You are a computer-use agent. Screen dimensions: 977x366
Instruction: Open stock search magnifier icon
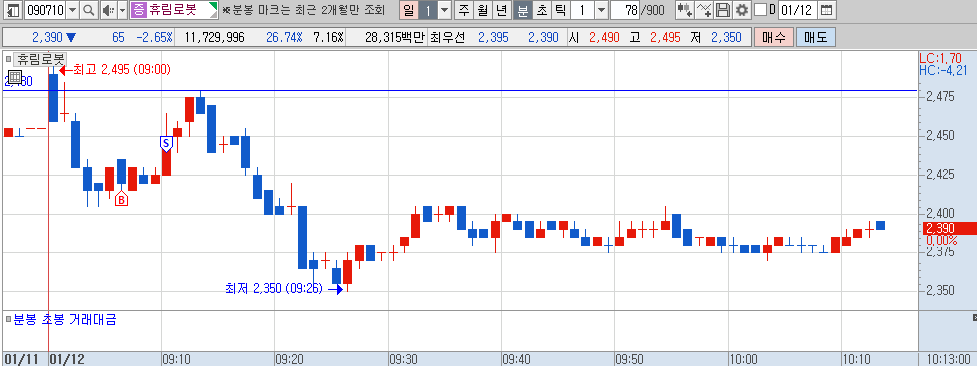click(89, 9)
